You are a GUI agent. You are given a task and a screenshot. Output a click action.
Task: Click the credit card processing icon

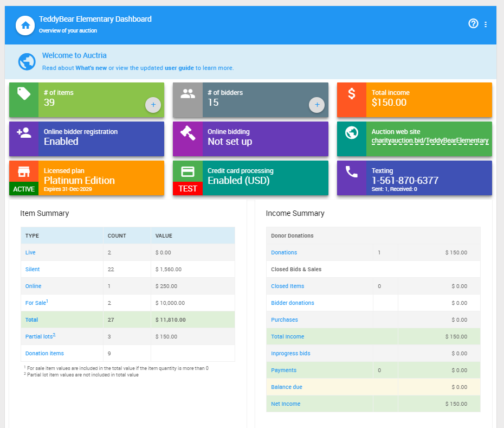188,171
